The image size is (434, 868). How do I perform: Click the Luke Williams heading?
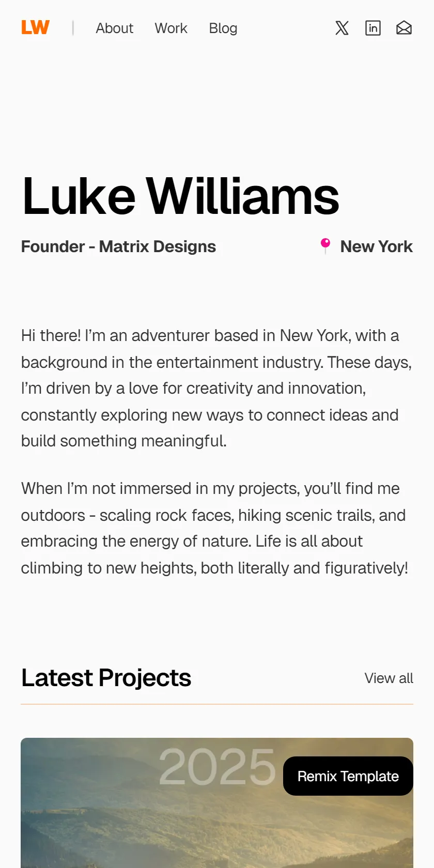click(x=180, y=196)
